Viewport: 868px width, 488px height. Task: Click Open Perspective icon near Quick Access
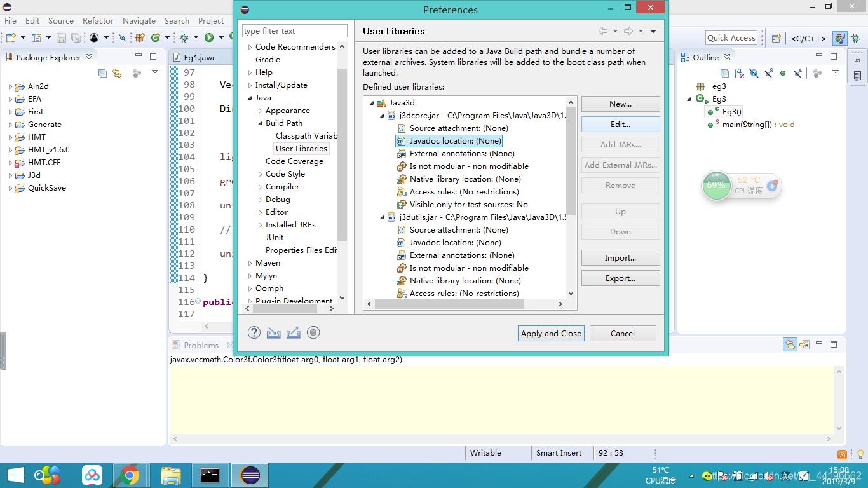(775, 38)
